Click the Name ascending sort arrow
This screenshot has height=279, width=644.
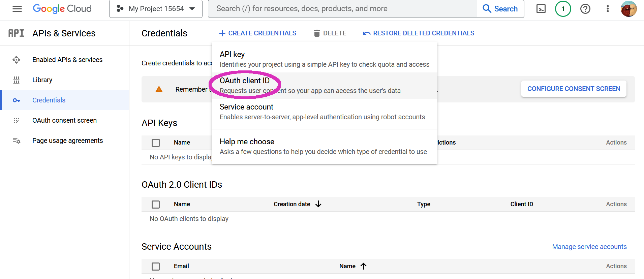363,266
